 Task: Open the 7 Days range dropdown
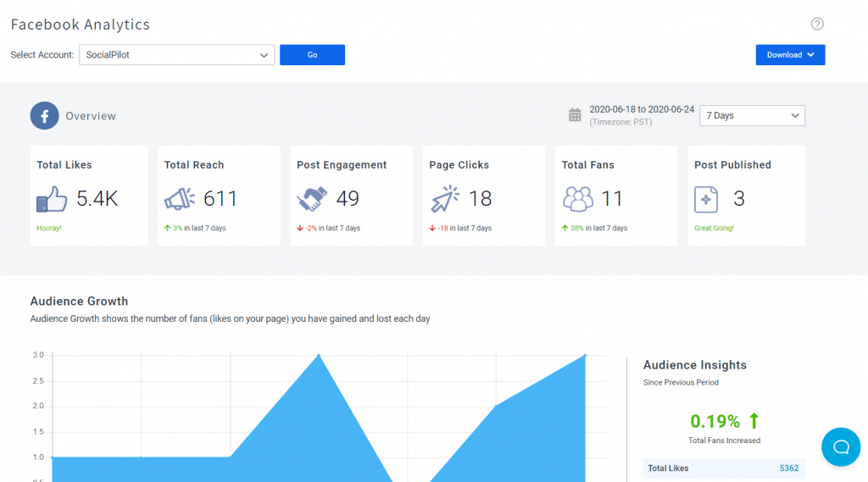pyautogui.click(x=753, y=116)
